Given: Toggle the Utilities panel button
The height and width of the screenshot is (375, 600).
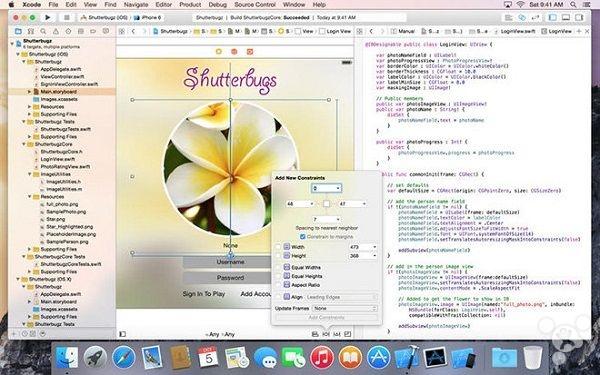Looking at the screenshot, I should [x=579, y=17].
